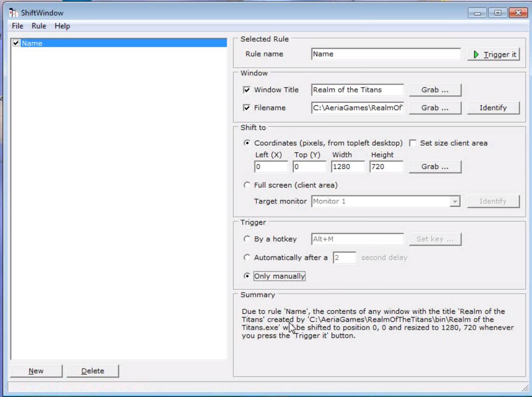The image size is (532, 397).
Task: Click the ShiftWindow app icon in title bar
Action: click(x=13, y=13)
